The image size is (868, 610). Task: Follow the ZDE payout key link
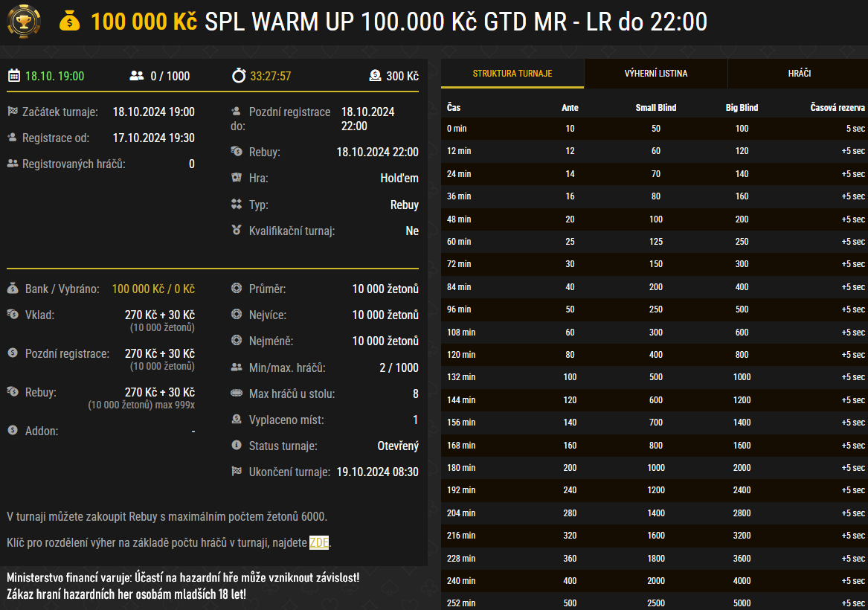click(x=319, y=542)
